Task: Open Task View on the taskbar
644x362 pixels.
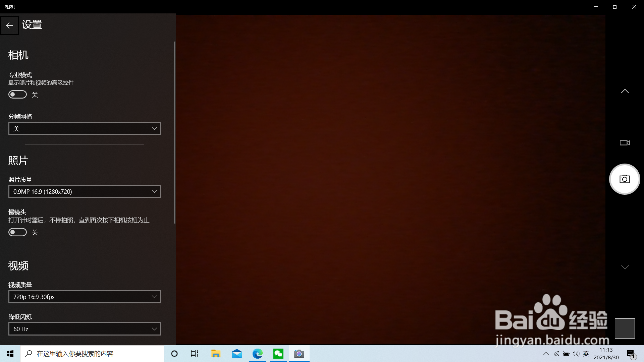Action: tap(195, 354)
